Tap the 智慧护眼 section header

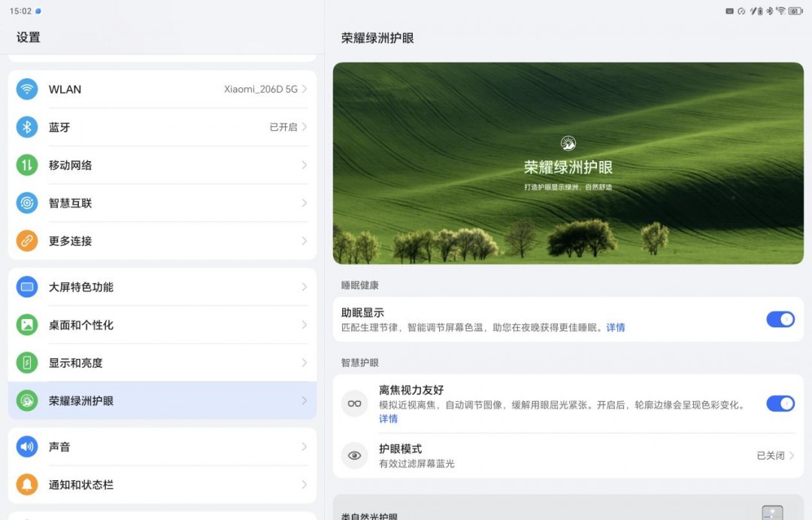(x=360, y=363)
